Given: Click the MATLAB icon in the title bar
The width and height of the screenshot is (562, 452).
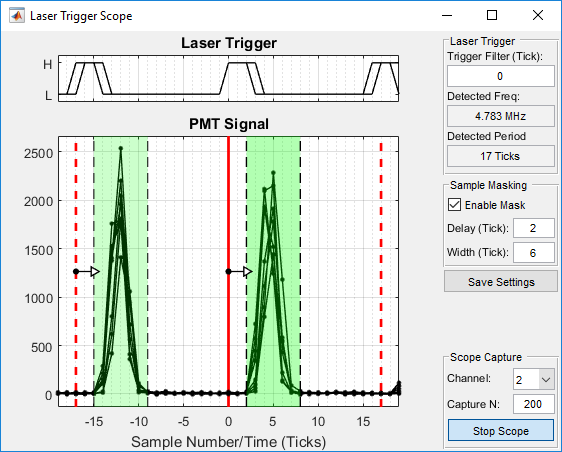Looking at the screenshot, I should pyautogui.click(x=17, y=16).
